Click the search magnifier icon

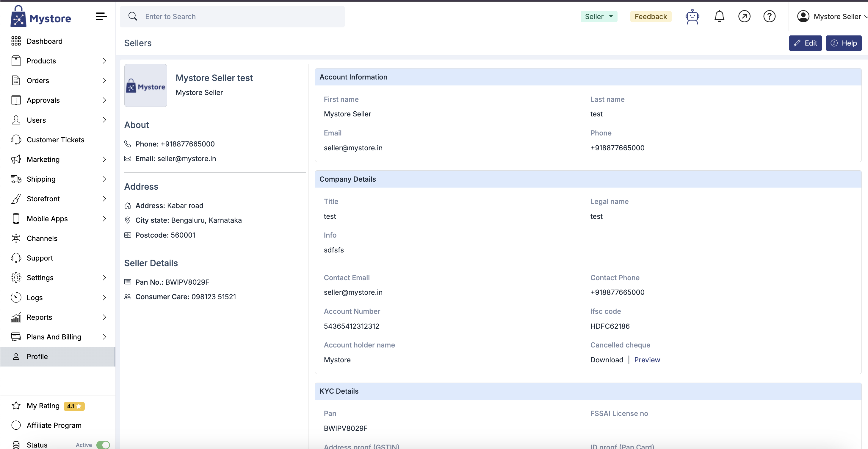click(133, 17)
